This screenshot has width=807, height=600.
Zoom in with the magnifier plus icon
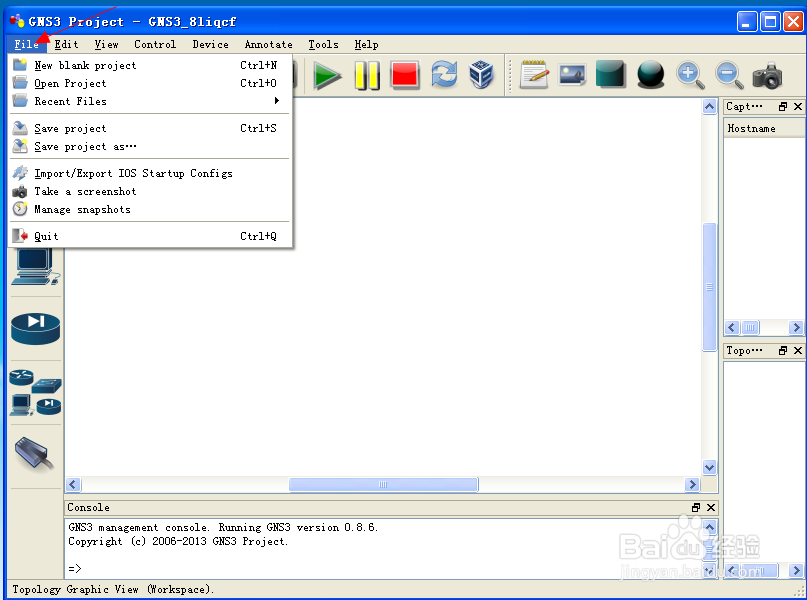click(690, 75)
